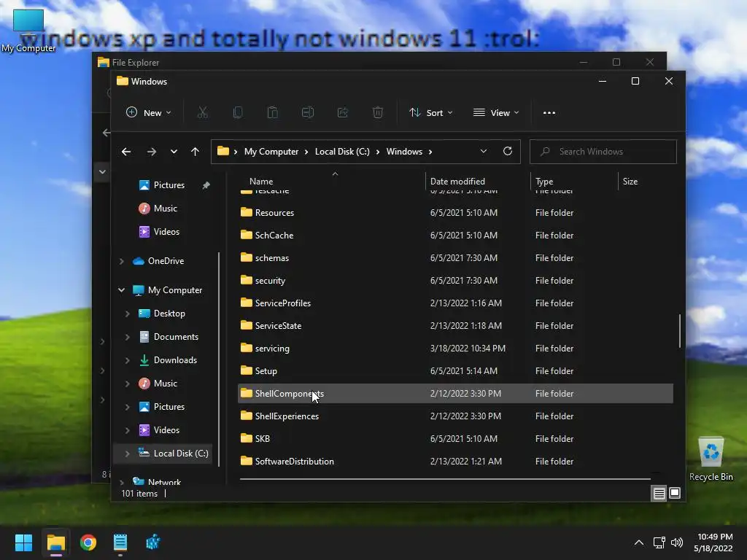747x560 pixels.
Task: Open the View dropdown menu
Action: pyautogui.click(x=496, y=112)
